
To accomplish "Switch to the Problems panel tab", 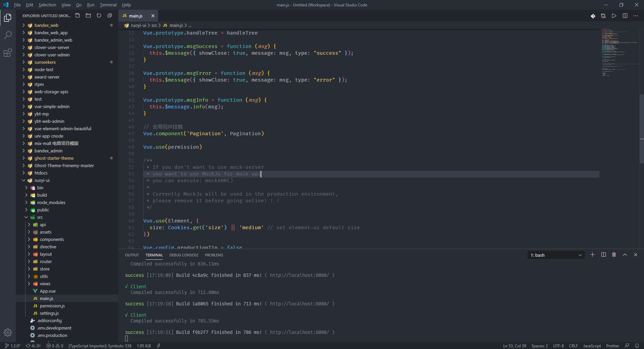I will (214, 255).
